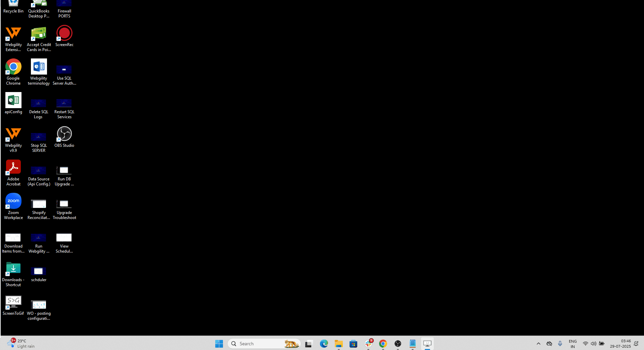Select the Zoom Workplace shortcut
The height and width of the screenshot is (350, 644).
pos(13,206)
